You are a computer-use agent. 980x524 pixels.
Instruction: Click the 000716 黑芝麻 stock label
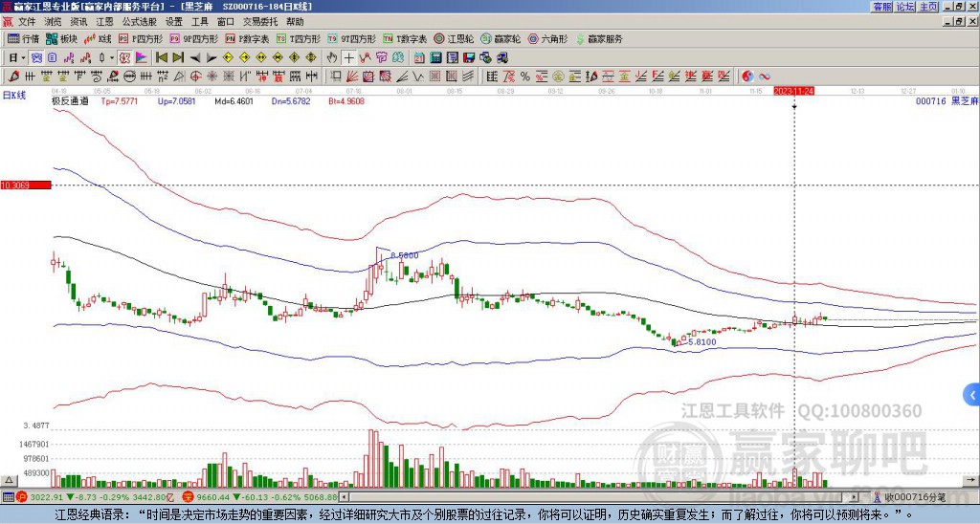pos(947,100)
